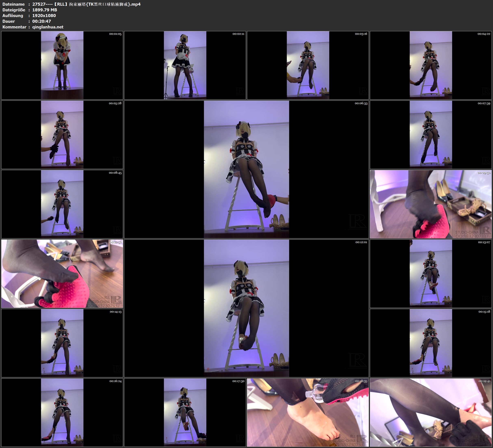Open the thumbnail at 00:05:28
The image size is (493, 448).
click(x=62, y=134)
